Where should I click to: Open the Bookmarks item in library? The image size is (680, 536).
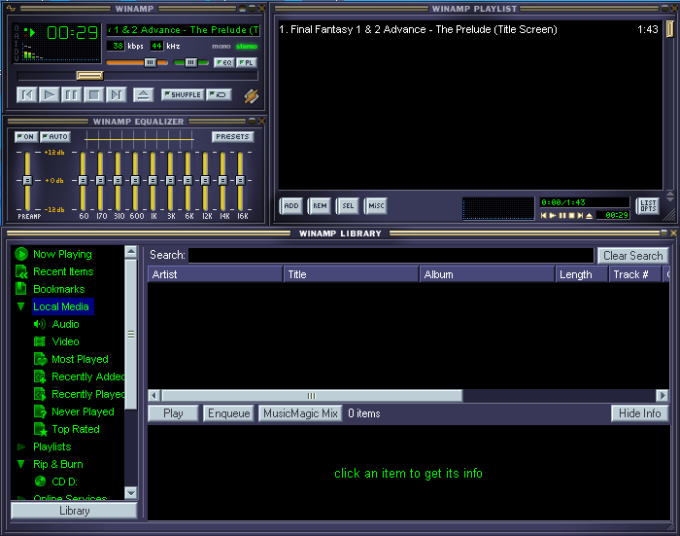pos(58,289)
